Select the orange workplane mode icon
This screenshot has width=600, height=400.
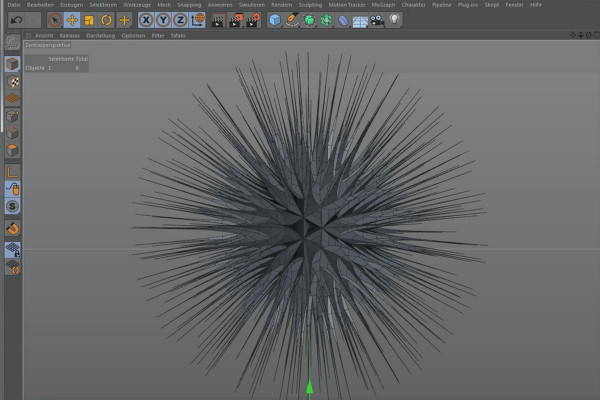coord(12,98)
